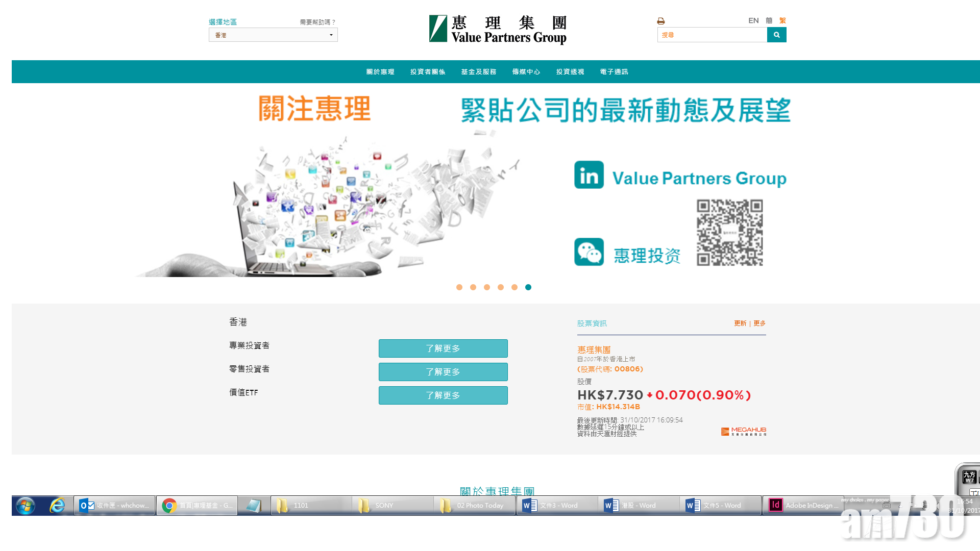
Task: Select the first carousel dot indicator
Action: (459, 287)
